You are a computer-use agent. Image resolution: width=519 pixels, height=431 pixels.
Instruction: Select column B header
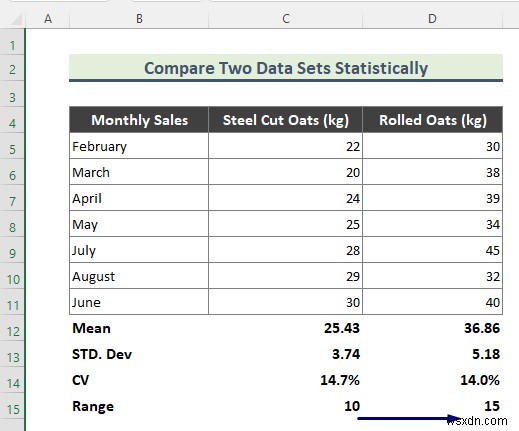click(139, 19)
